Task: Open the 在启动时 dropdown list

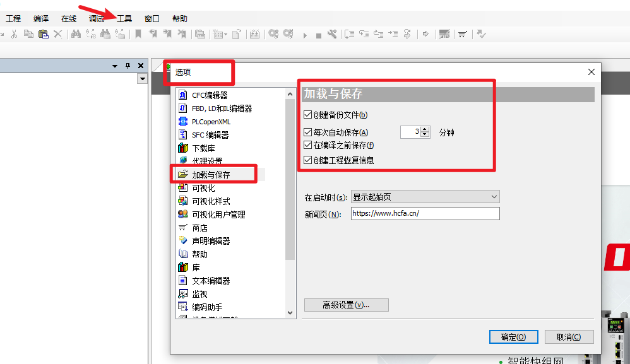Action: click(425, 197)
